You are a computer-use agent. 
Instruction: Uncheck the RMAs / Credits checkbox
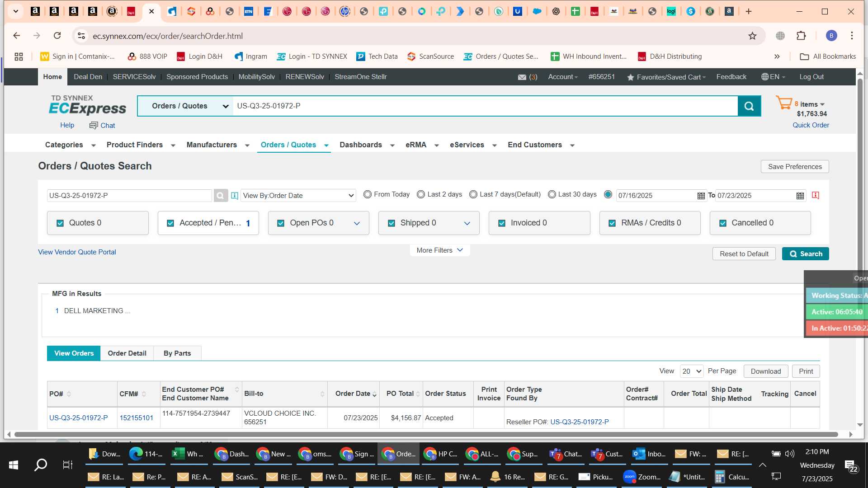pos(612,223)
